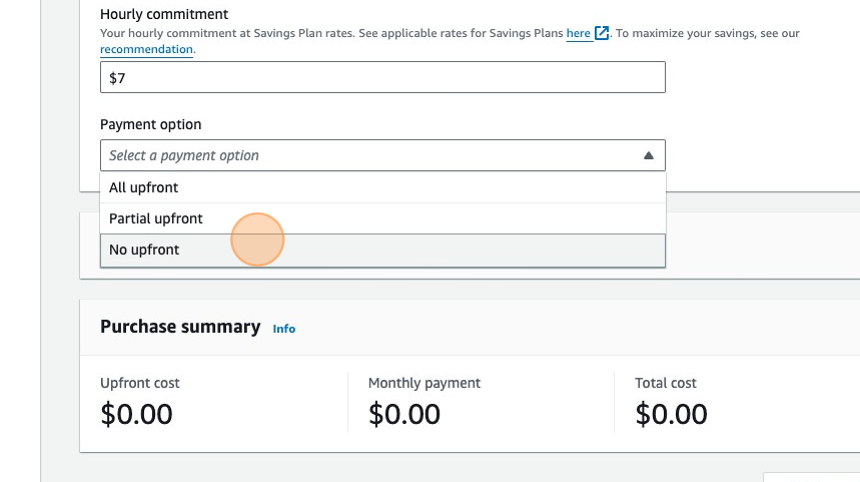Select the $0.00 value under Upfront cost
The height and width of the screenshot is (482, 860).
[x=136, y=414]
